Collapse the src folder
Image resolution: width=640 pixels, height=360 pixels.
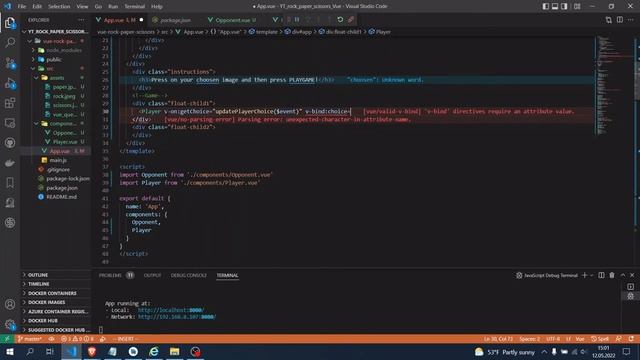coord(56,68)
